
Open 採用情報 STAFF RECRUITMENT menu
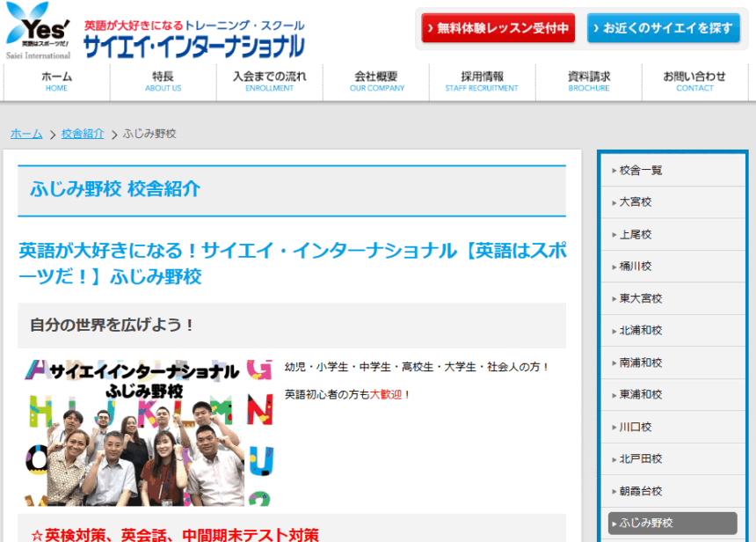482,82
